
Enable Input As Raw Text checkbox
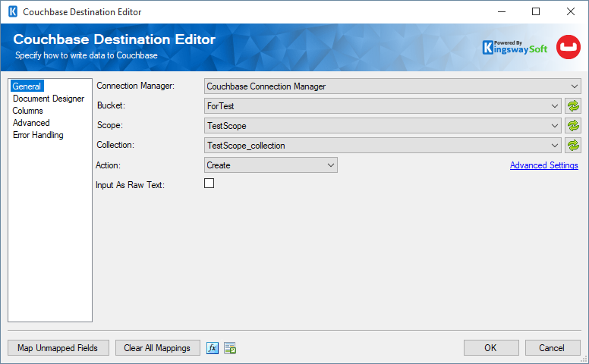coord(209,183)
